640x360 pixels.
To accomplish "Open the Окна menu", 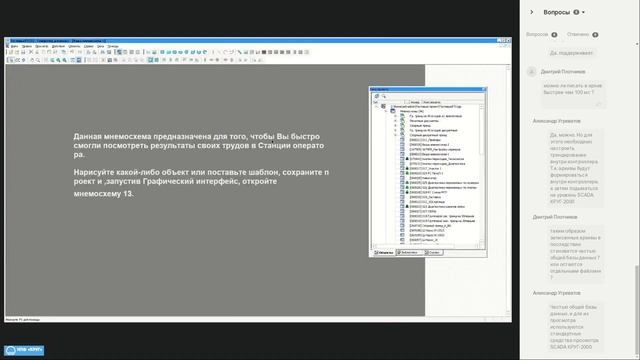I will (100, 47).
